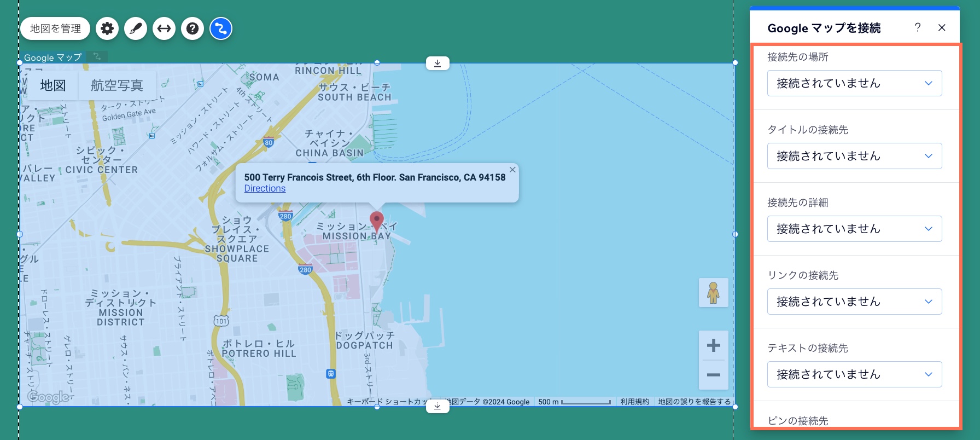Click the stretch double-arrow icon

pyautogui.click(x=164, y=28)
